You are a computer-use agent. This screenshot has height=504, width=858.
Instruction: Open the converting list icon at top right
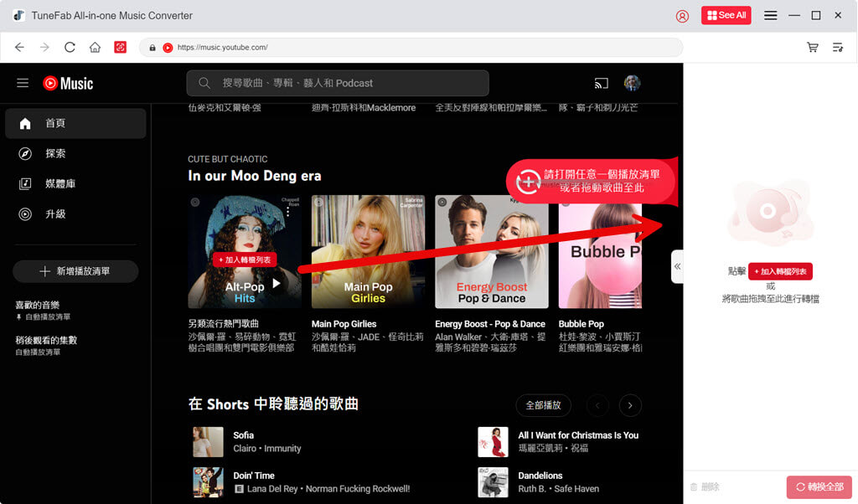click(x=838, y=48)
